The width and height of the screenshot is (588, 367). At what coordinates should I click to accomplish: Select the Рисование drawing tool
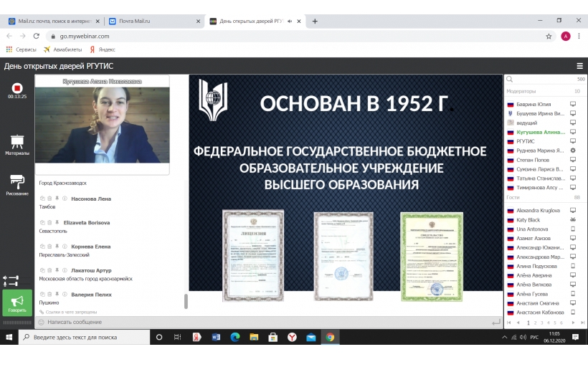point(17,185)
